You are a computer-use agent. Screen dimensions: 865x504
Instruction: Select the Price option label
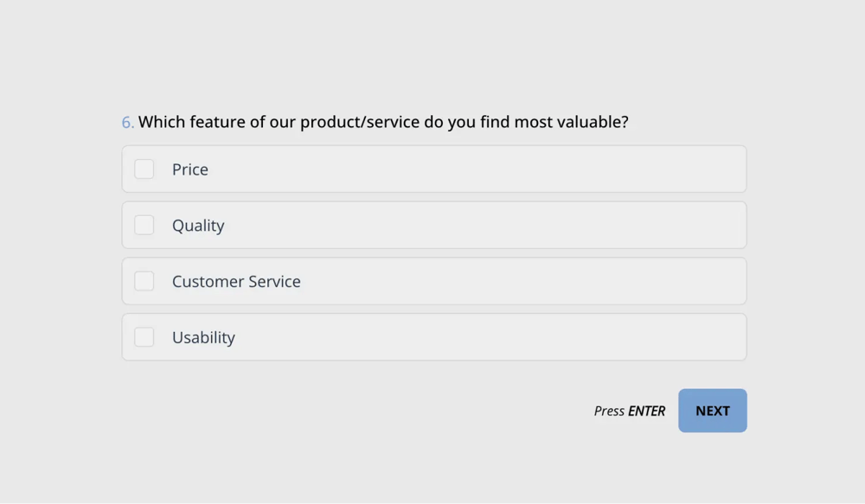tap(190, 169)
